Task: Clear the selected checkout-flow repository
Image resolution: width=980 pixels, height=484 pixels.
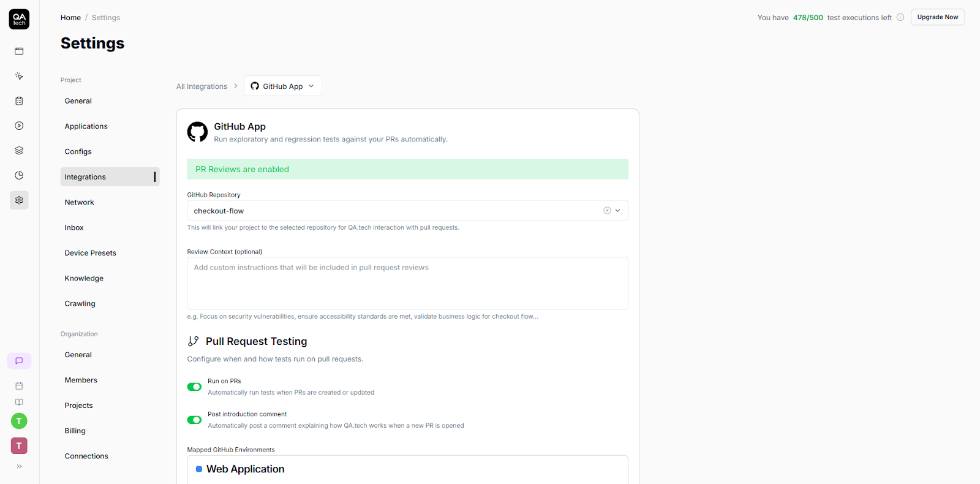Action: [607, 211]
